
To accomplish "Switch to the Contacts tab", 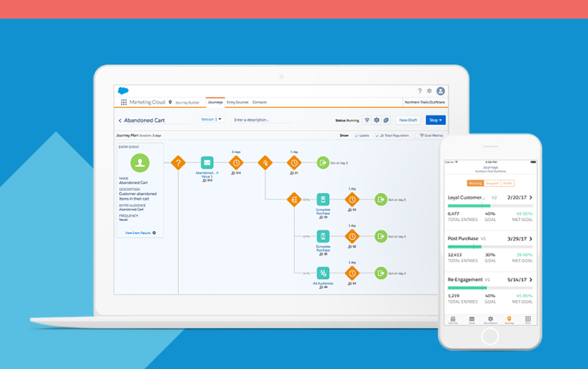I will click(x=259, y=102).
